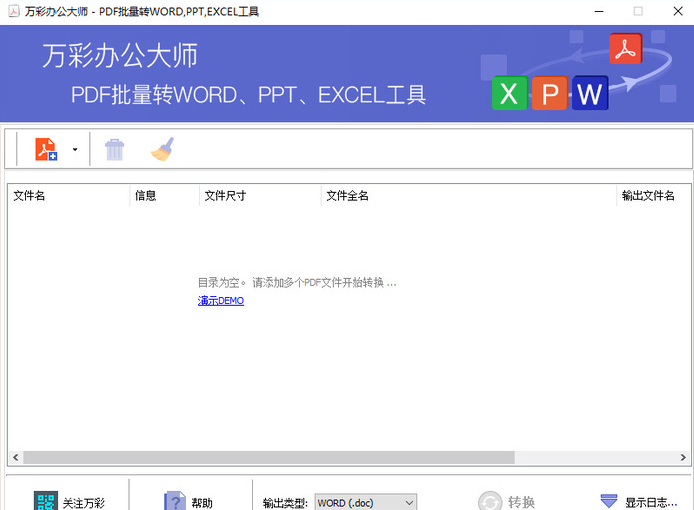Click the 输出文件名 column header
The width and height of the screenshot is (694, 510).
point(650,196)
